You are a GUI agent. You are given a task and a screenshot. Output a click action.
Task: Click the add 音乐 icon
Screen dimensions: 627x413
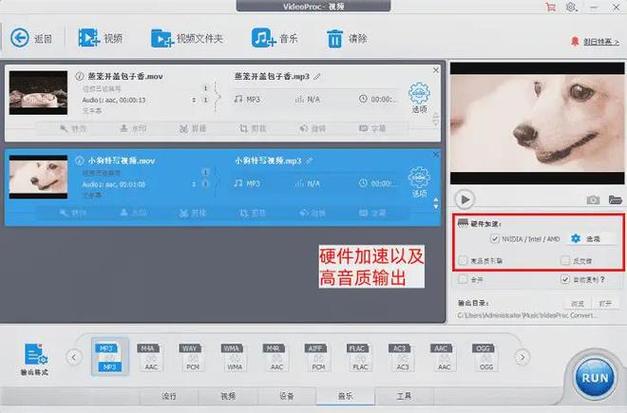tap(263, 38)
